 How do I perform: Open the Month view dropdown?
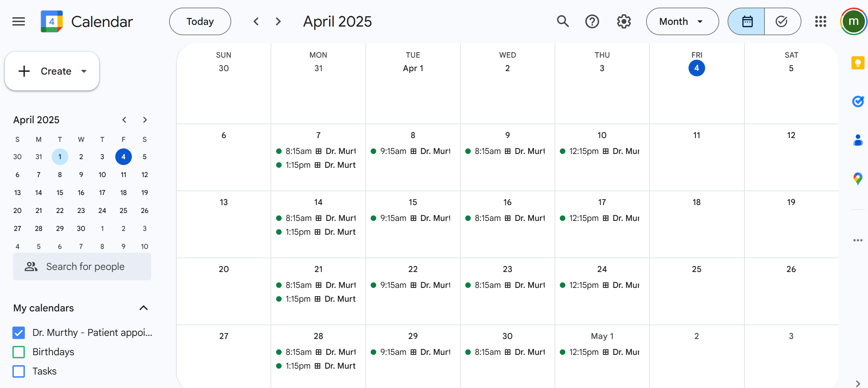point(682,21)
